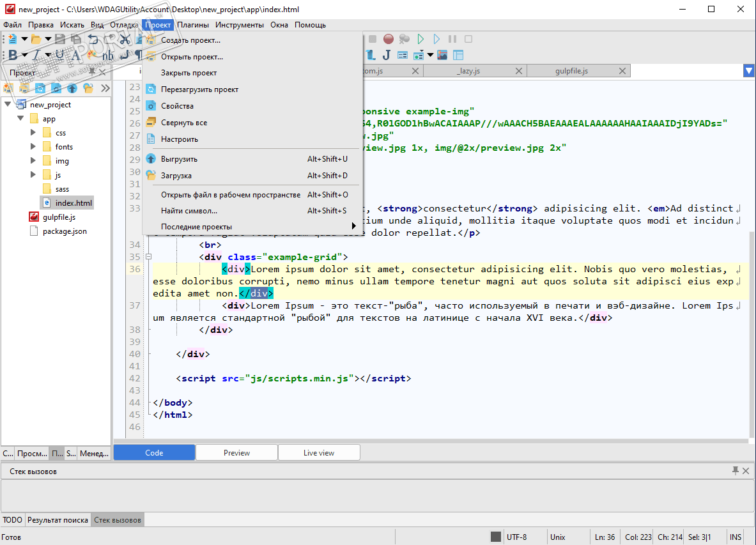Collapse the app folder node

[x=20, y=119]
